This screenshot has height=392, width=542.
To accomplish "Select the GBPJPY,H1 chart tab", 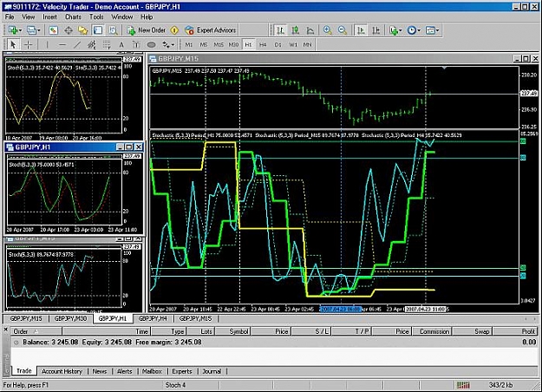I will (113, 318).
